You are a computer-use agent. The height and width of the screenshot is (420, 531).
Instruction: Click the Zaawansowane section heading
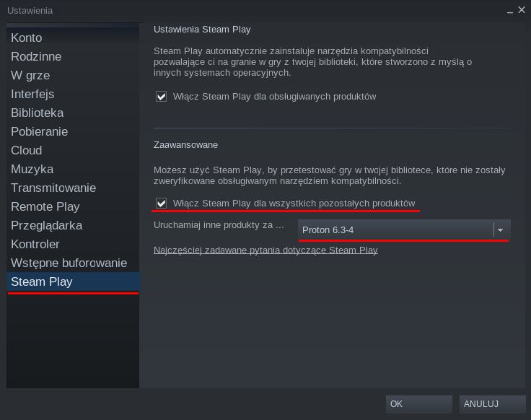(x=185, y=145)
